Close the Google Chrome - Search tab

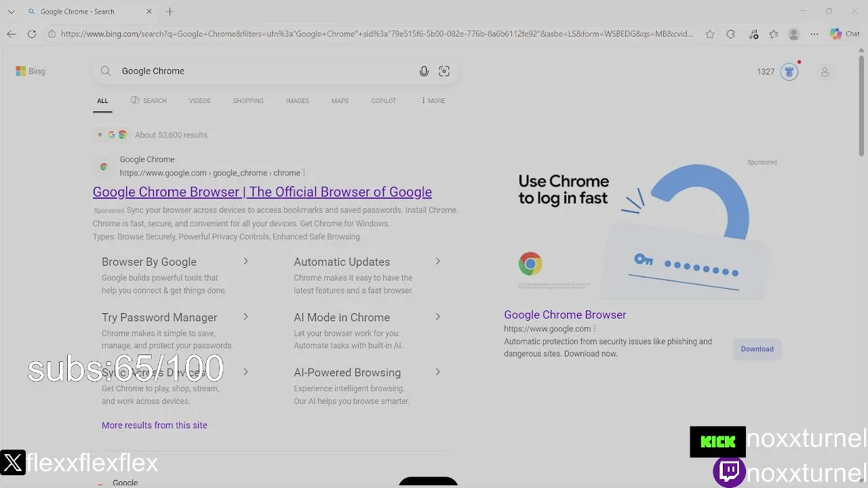(x=149, y=12)
